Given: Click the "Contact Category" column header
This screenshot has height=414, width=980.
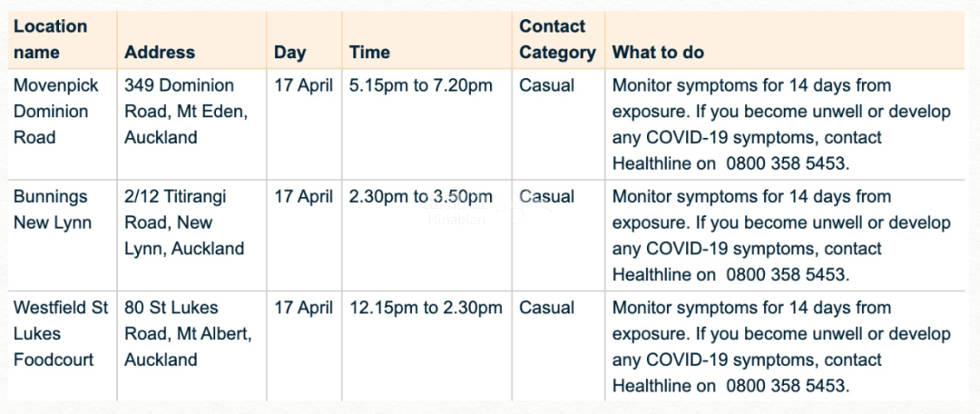Looking at the screenshot, I should (x=557, y=39).
